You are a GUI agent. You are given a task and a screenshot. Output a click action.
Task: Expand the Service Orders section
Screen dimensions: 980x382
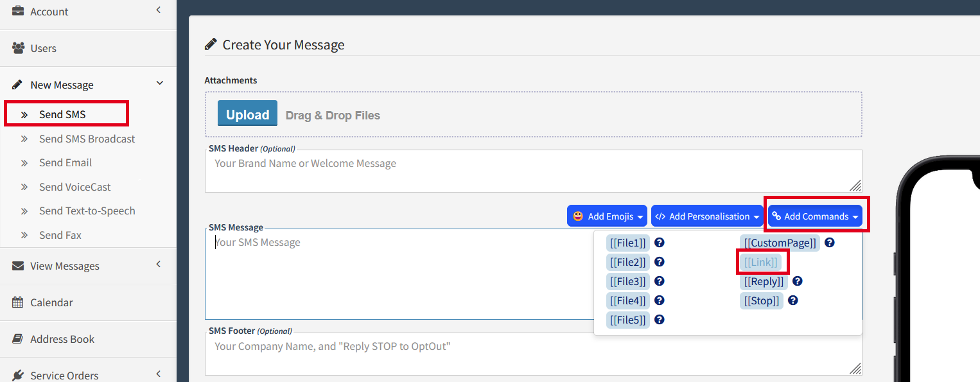pos(159,373)
